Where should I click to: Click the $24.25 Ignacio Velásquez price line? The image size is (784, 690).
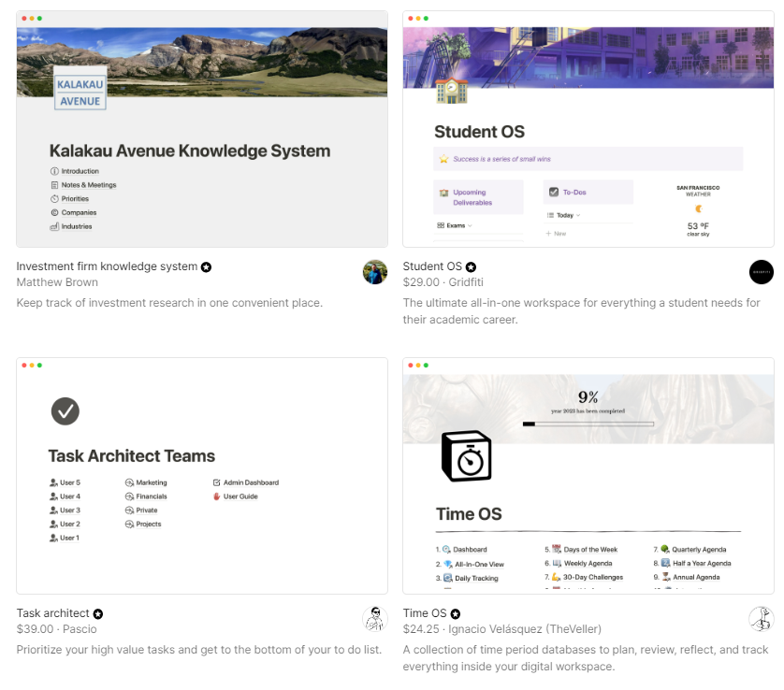[x=502, y=629]
